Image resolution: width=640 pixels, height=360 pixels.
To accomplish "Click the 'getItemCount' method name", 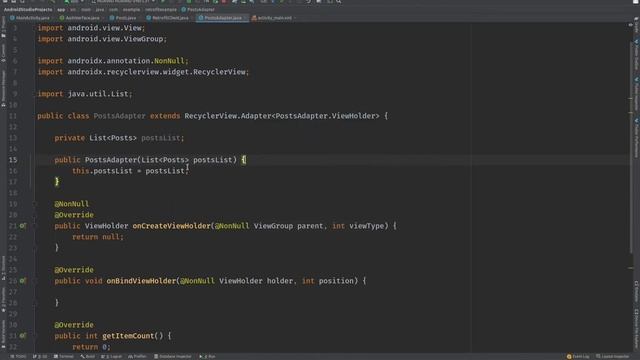I will tap(128, 336).
